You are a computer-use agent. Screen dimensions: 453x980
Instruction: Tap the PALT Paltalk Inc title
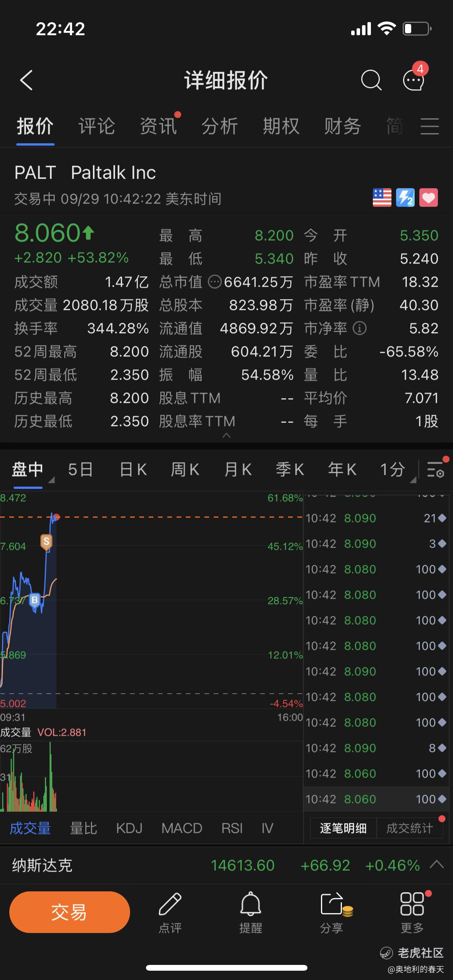coord(85,173)
